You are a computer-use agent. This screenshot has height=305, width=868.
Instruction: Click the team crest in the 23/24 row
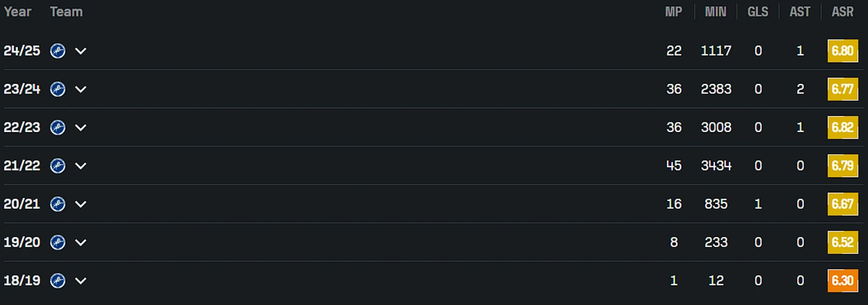(58, 89)
